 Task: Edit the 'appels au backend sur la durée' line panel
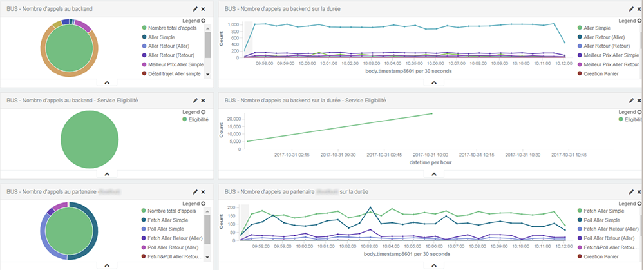point(631,9)
